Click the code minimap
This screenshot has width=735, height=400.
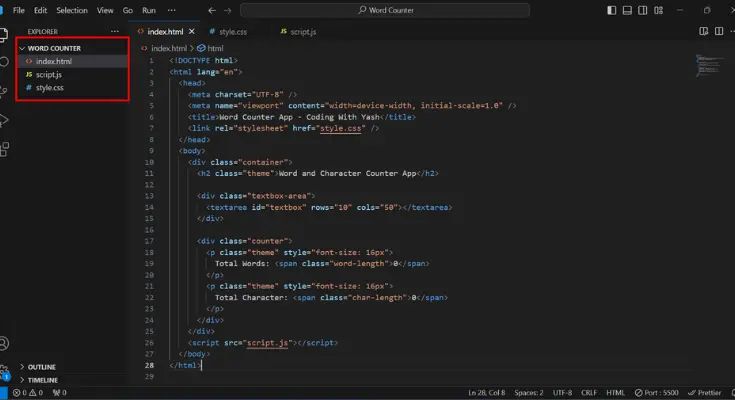tap(709, 66)
